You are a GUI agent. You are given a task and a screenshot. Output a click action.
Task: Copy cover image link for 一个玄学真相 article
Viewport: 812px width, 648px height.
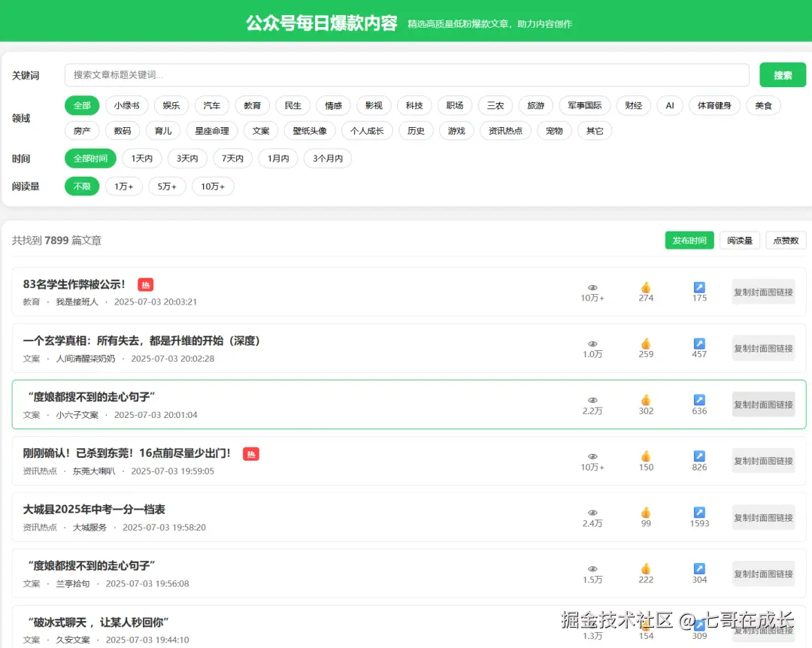pos(763,348)
